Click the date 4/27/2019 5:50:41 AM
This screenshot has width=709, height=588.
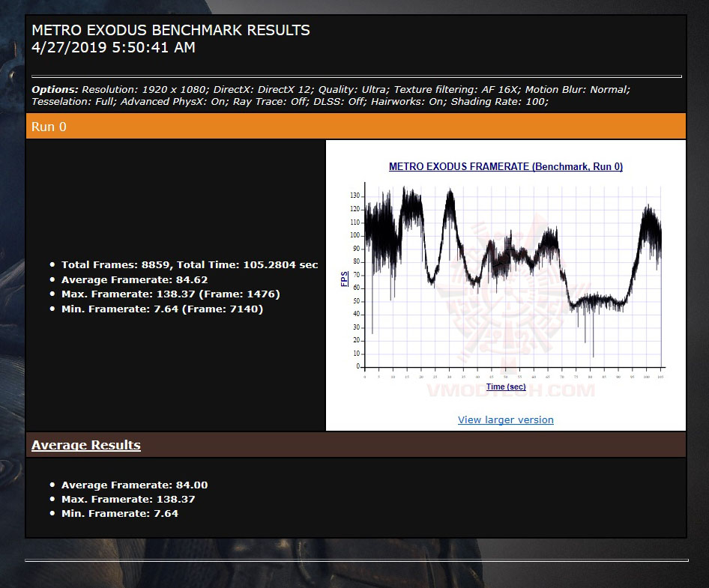pos(113,47)
